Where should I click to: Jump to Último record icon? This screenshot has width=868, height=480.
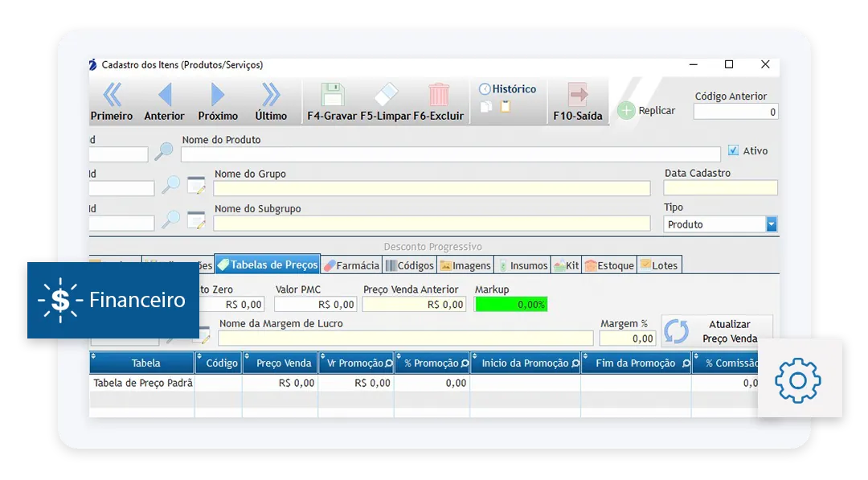271,95
